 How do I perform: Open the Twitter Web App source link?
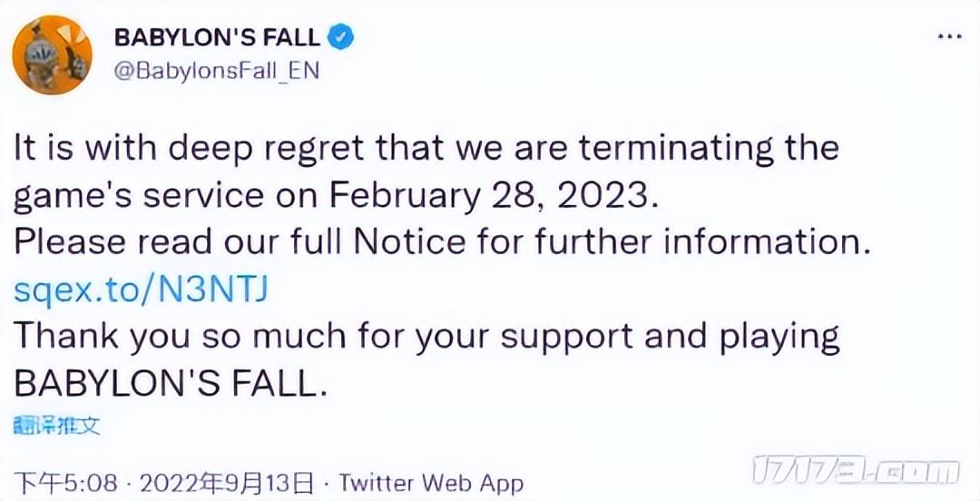[x=431, y=481]
